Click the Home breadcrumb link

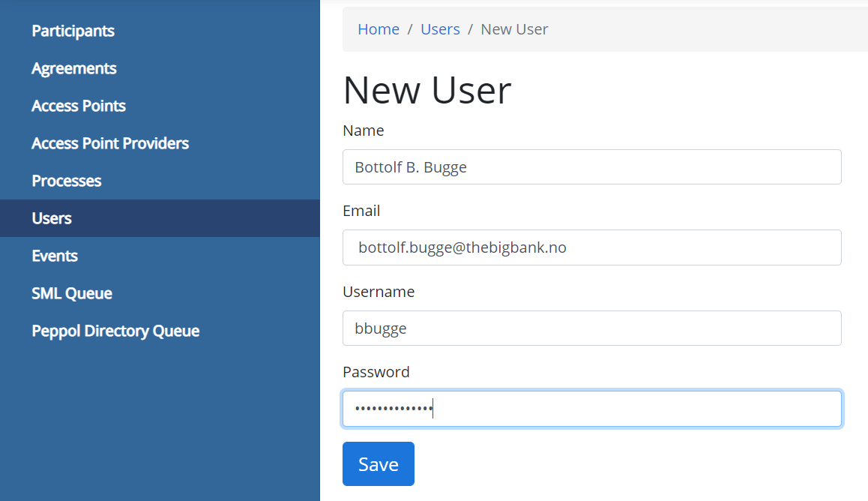pyautogui.click(x=378, y=29)
